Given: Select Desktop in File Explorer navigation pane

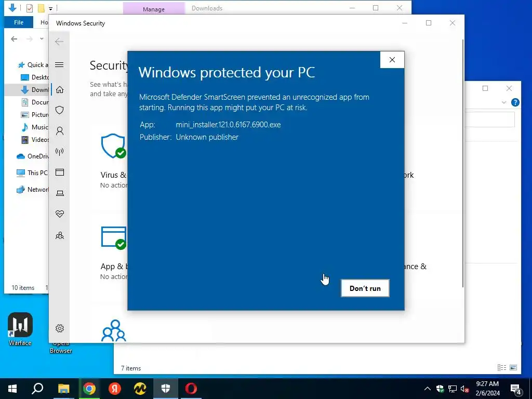Looking at the screenshot, I should tap(35, 77).
